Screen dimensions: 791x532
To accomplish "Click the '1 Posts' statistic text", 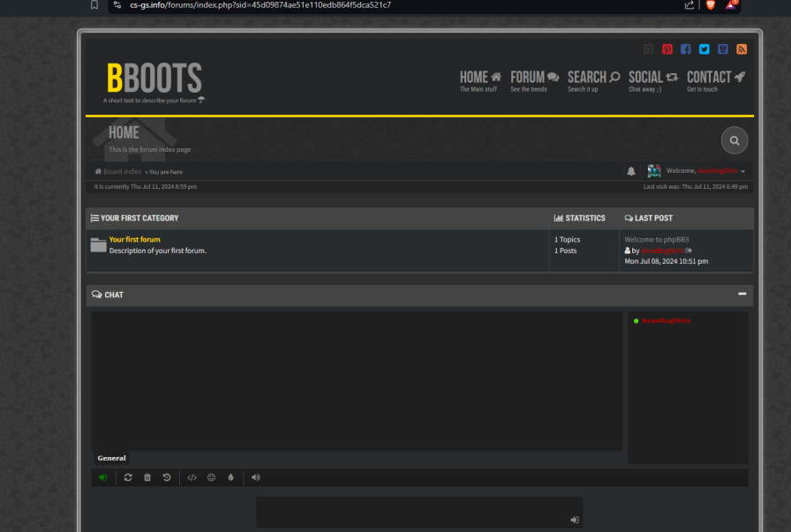I will click(x=566, y=251).
